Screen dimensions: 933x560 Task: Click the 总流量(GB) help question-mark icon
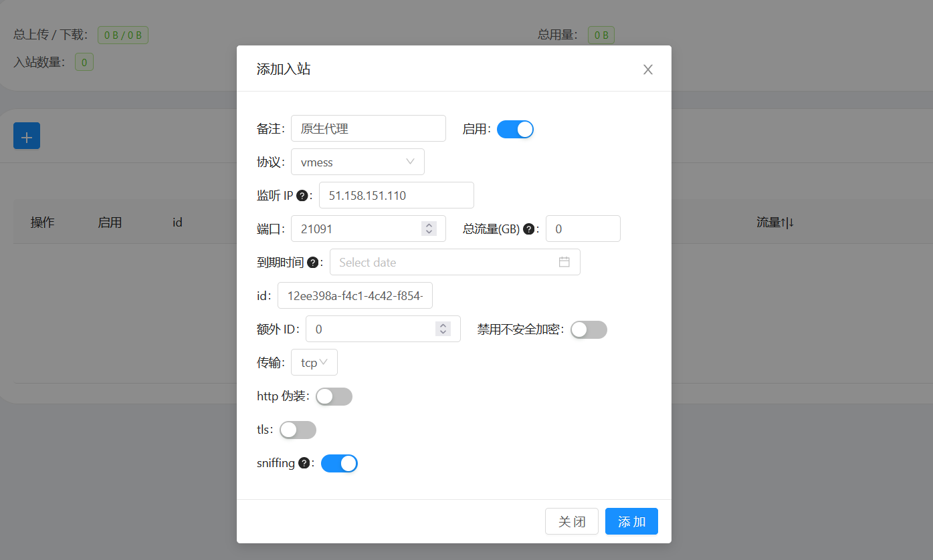tap(528, 229)
